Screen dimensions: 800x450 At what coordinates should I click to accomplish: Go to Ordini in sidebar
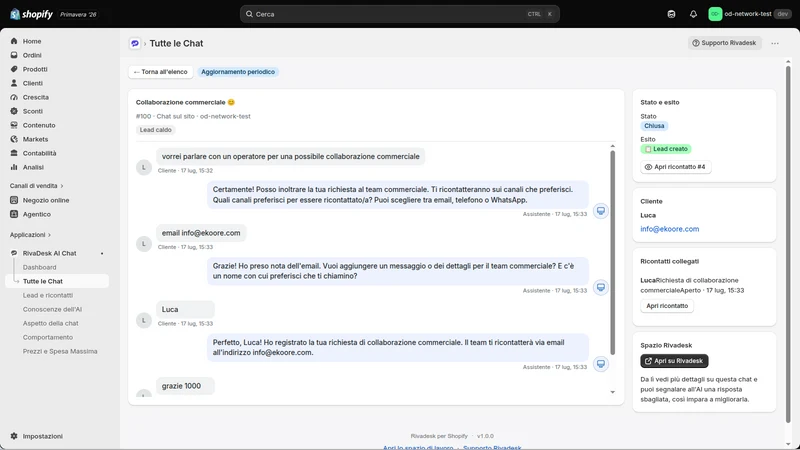(x=32, y=55)
